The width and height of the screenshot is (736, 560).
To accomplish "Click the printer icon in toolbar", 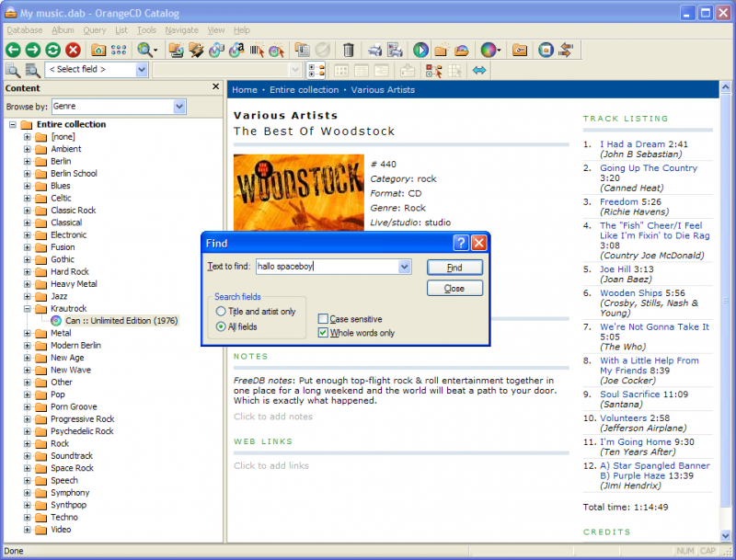I will 374,50.
